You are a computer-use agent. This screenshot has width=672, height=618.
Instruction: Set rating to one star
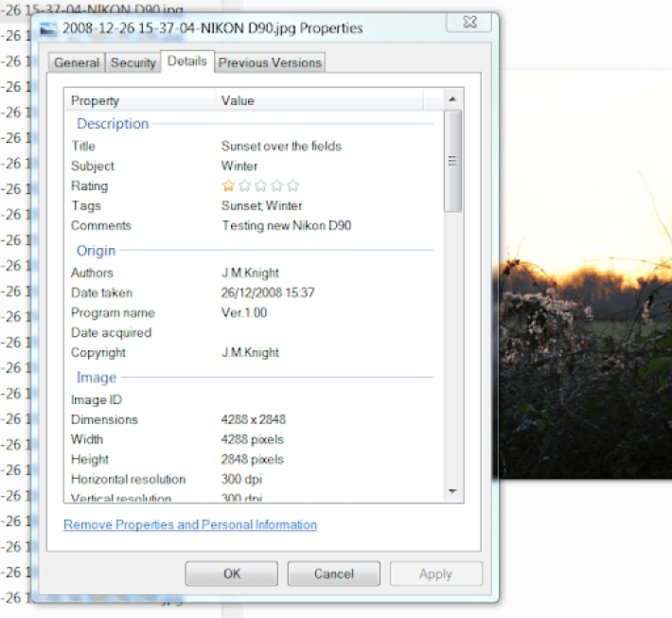click(228, 185)
